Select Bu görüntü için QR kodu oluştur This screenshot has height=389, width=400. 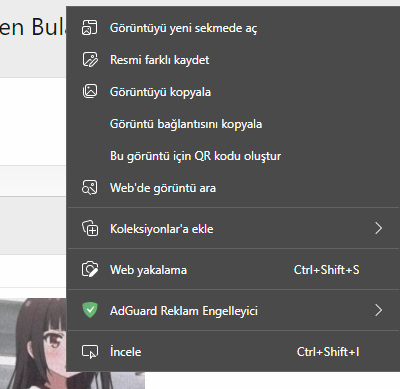[233, 156]
